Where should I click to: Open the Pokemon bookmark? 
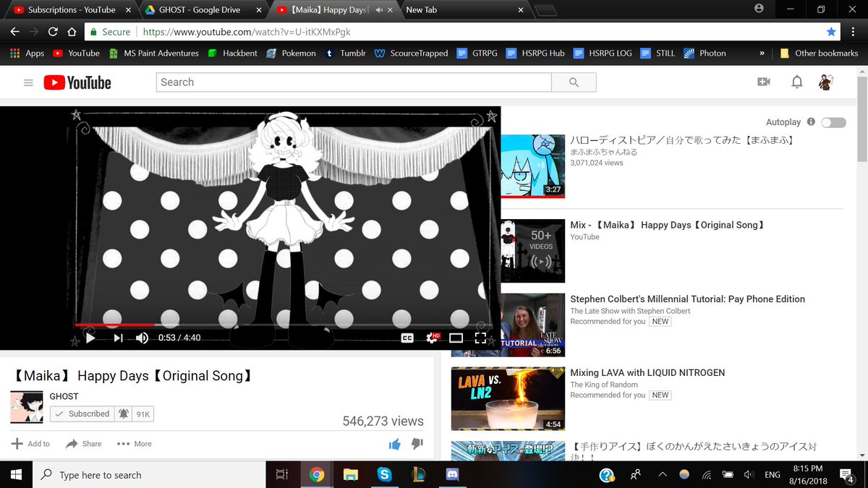291,53
